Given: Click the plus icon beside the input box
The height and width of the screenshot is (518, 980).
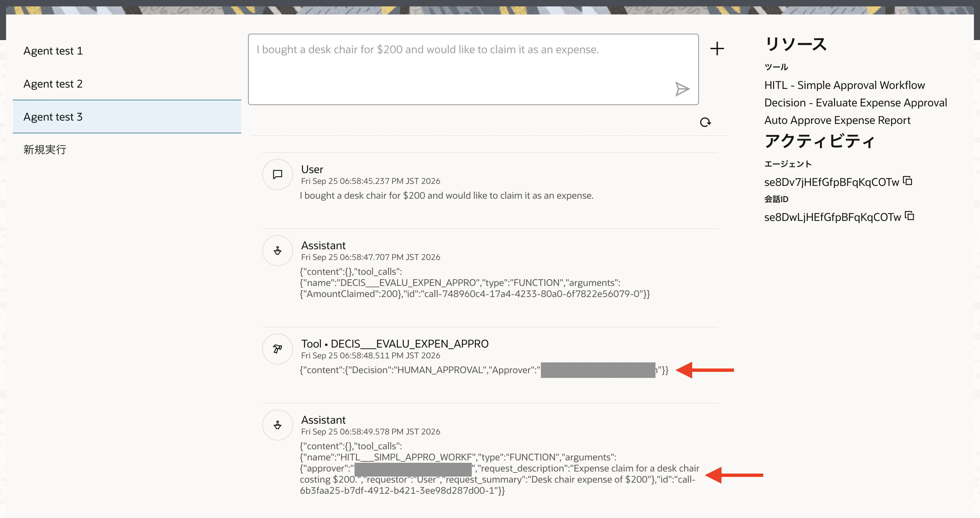Looking at the screenshot, I should [717, 49].
